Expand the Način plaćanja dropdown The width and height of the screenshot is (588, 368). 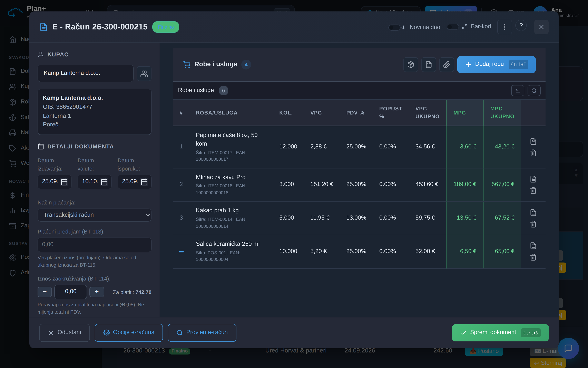tap(94, 215)
